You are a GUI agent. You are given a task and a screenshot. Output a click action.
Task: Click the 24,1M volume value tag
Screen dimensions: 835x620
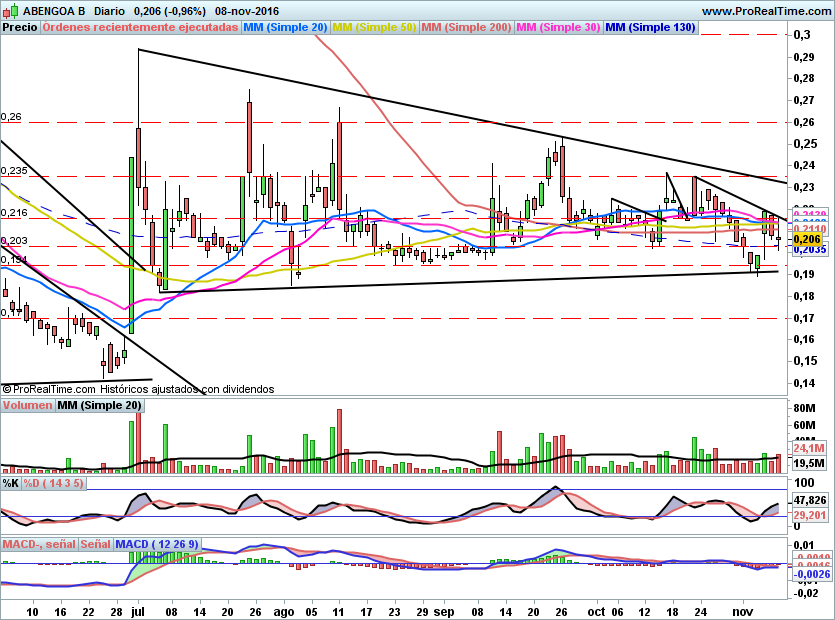(807, 449)
